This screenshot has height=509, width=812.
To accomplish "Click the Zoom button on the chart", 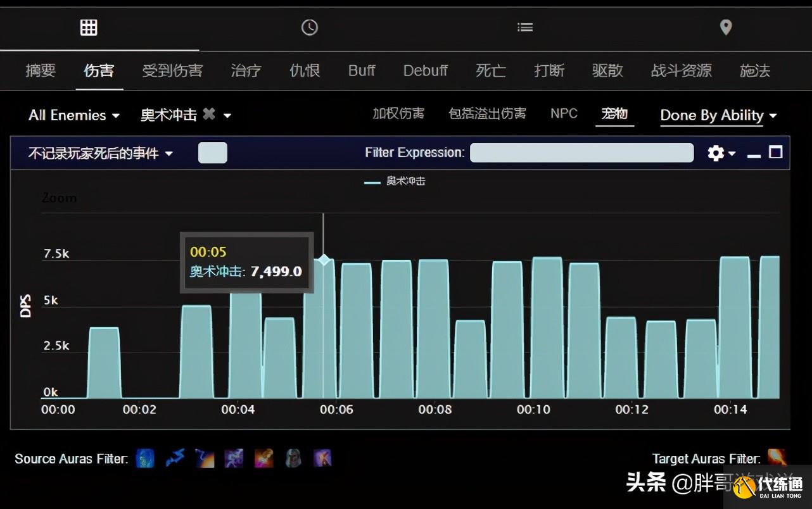I will click(x=58, y=197).
